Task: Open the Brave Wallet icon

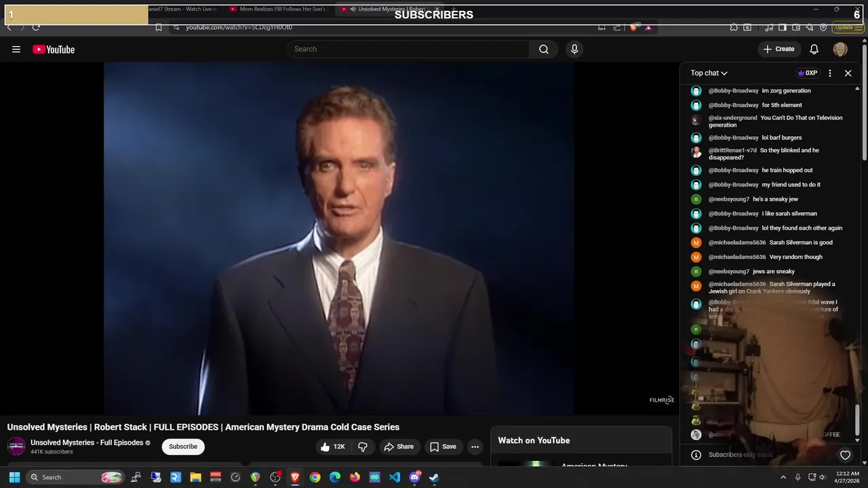Action: pos(796,27)
